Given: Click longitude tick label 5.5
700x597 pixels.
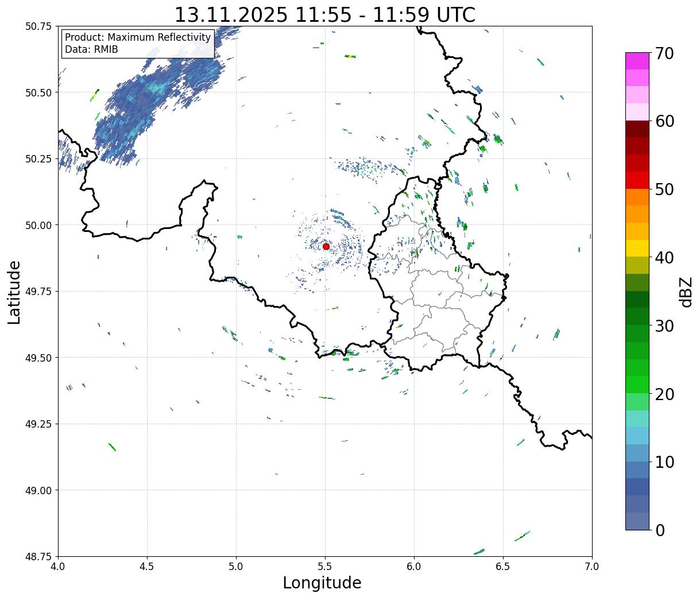Looking at the screenshot, I should point(325,567).
